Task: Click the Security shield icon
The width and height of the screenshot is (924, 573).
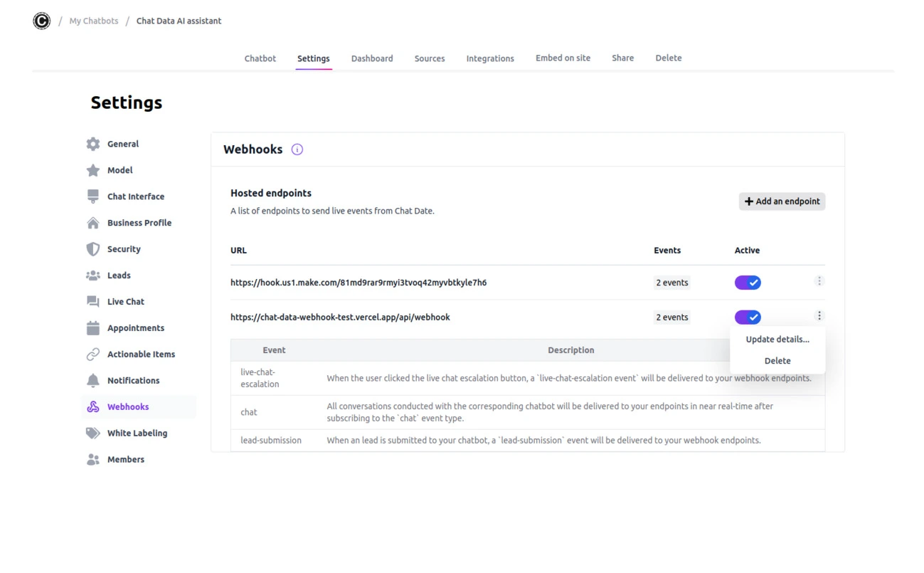Action: click(92, 249)
